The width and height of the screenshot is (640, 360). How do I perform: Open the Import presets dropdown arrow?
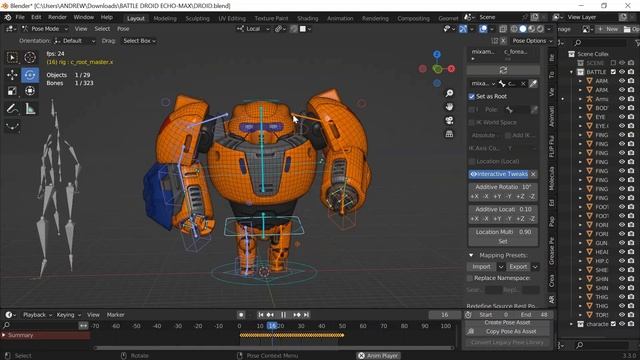coord(501,267)
